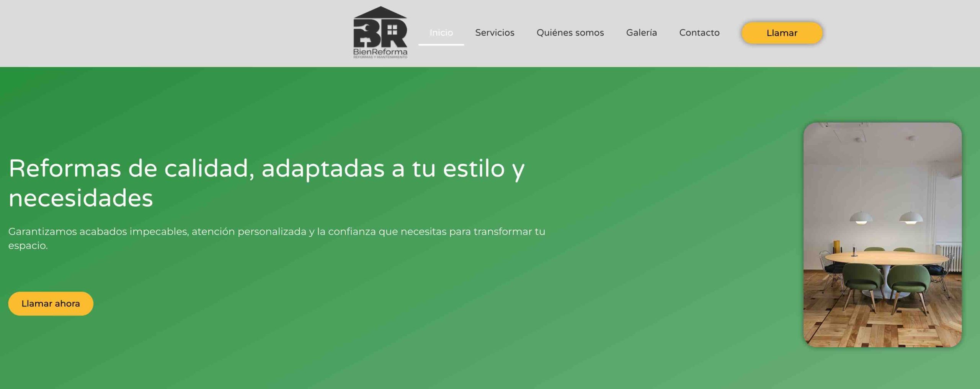Click the right pendant lamp in photo
This screenshot has width=980, height=389.
pos(911,217)
